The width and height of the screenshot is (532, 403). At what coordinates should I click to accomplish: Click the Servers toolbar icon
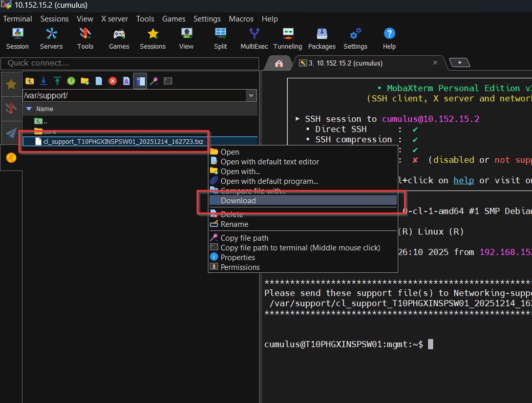tap(51, 38)
